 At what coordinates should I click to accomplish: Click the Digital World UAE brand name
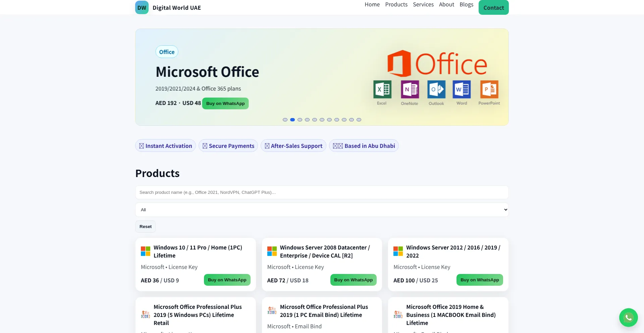(177, 8)
